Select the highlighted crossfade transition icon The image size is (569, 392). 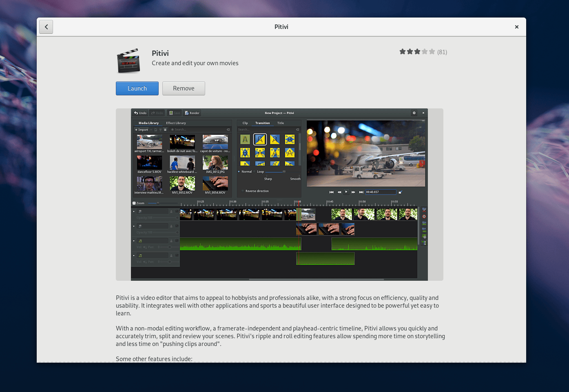click(x=260, y=139)
